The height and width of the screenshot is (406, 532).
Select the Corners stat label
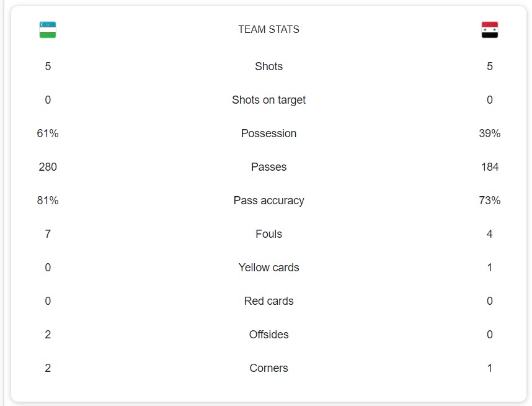pos(268,368)
